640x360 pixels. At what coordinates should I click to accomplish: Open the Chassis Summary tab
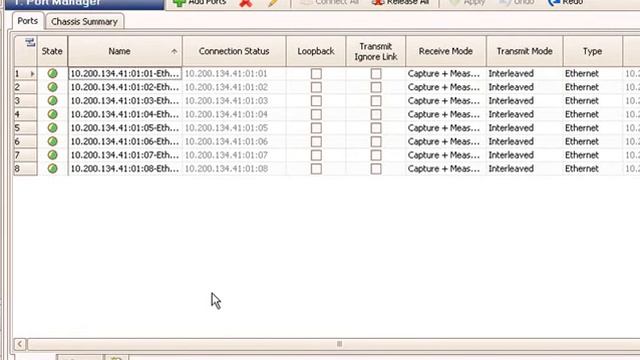coord(84,22)
